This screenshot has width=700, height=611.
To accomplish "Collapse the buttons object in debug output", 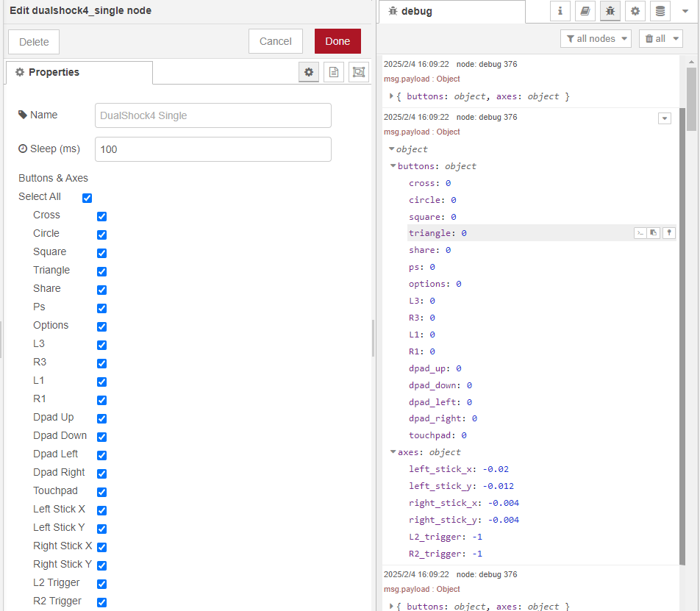I will [393, 166].
